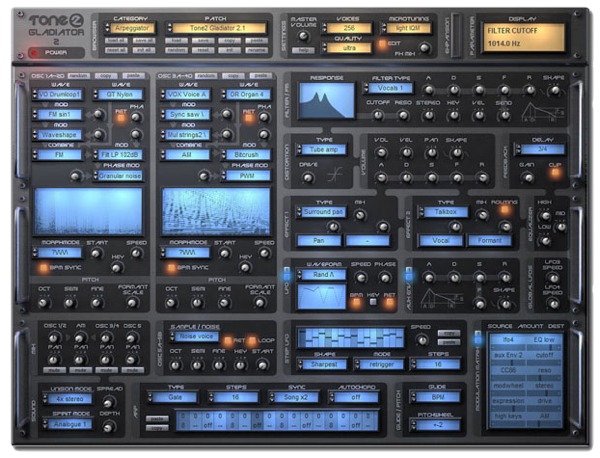Open the Filter Type dropdown Vocals 1

pos(389,88)
